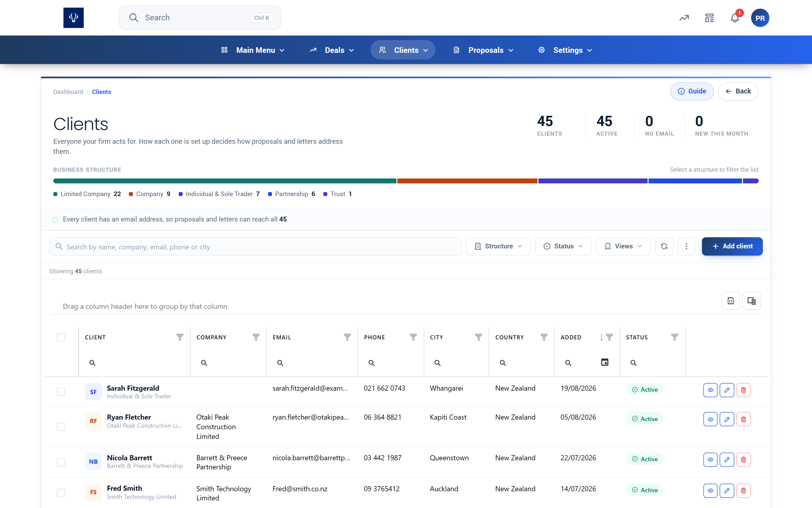Tick the Nicola Barrett row checkbox

tap(61, 462)
